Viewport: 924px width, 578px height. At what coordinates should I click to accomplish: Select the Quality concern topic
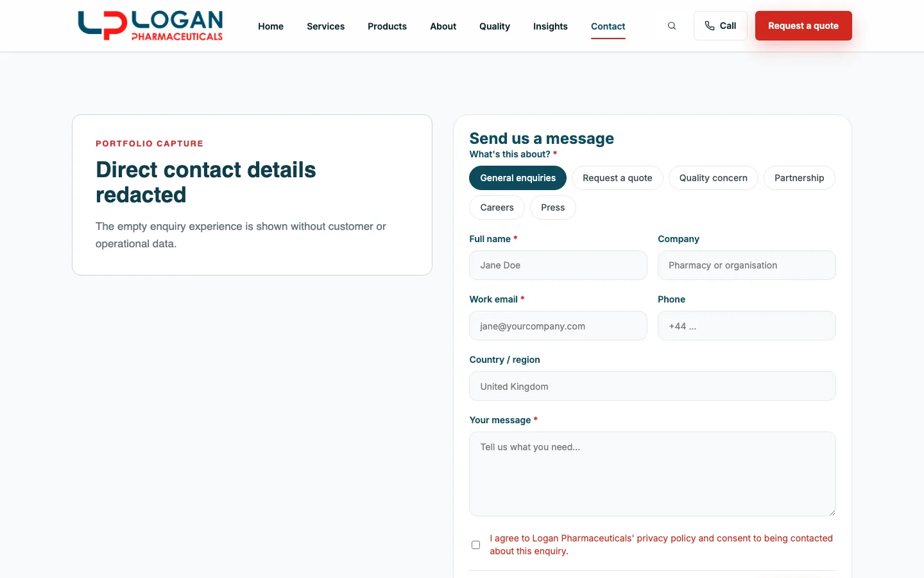pos(714,178)
